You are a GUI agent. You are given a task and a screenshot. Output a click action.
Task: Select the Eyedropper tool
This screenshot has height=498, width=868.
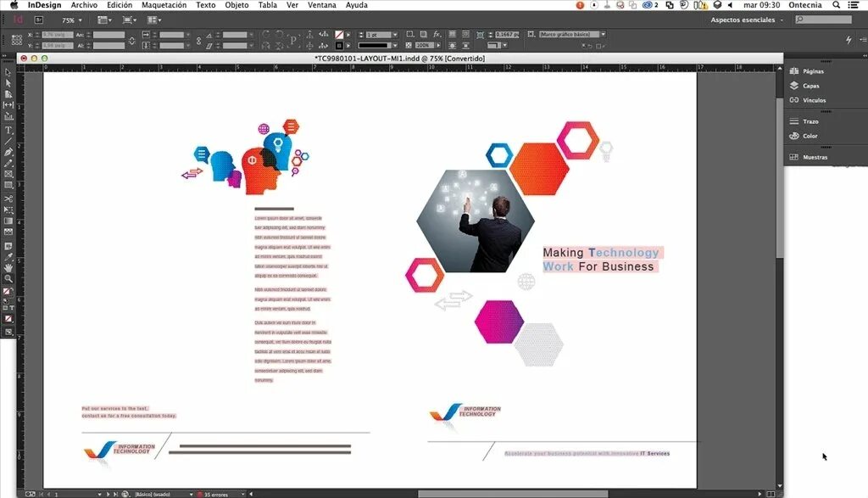tap(8, 257)
